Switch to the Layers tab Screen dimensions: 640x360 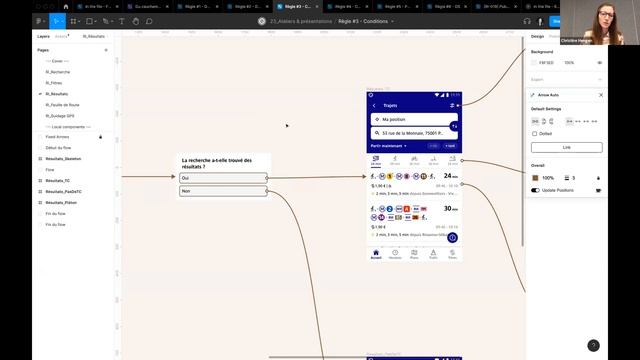[x=43, y=36]
